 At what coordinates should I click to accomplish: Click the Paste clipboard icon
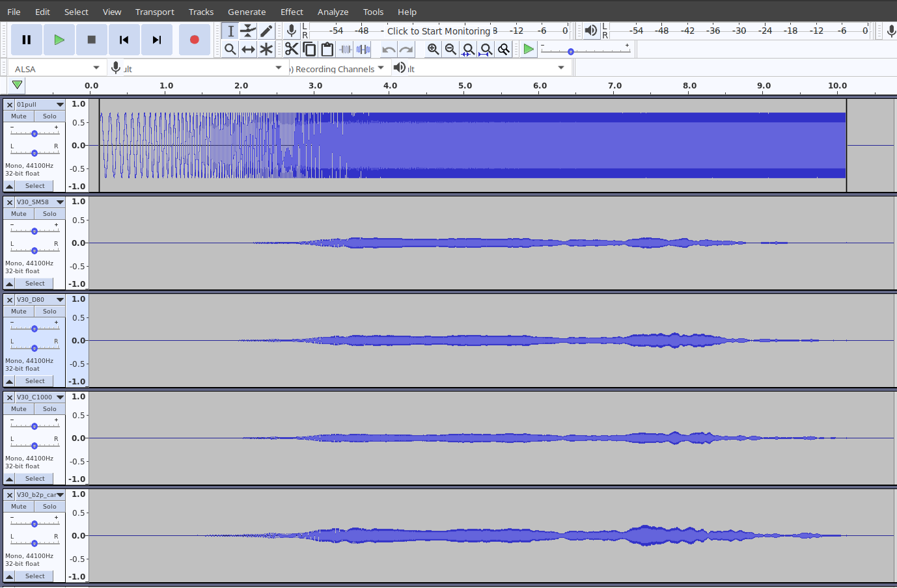327,49
